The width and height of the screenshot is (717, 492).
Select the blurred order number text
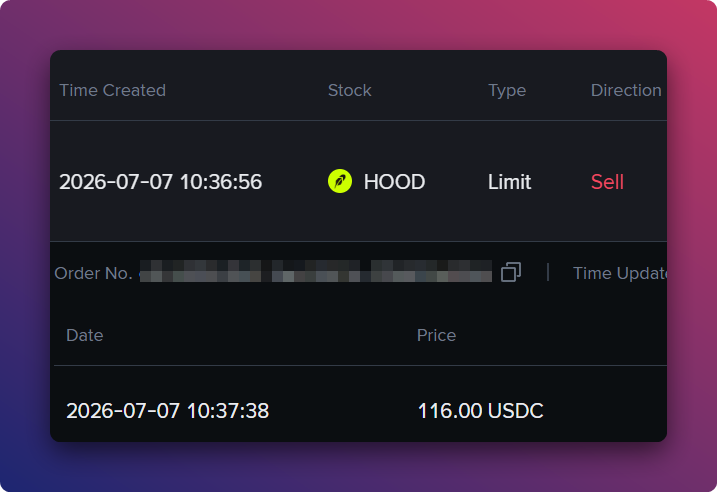(x=316, y=271)
